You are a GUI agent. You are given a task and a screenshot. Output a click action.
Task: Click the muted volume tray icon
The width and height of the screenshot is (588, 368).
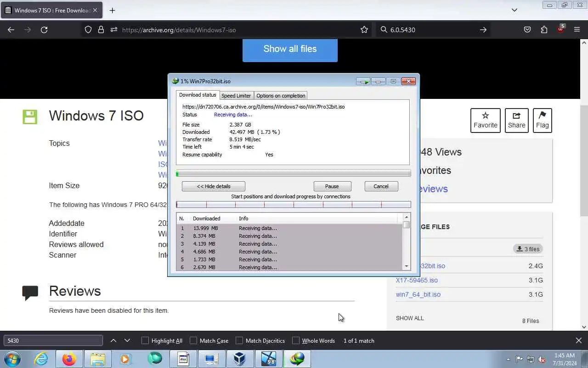[x=542, y=359]
